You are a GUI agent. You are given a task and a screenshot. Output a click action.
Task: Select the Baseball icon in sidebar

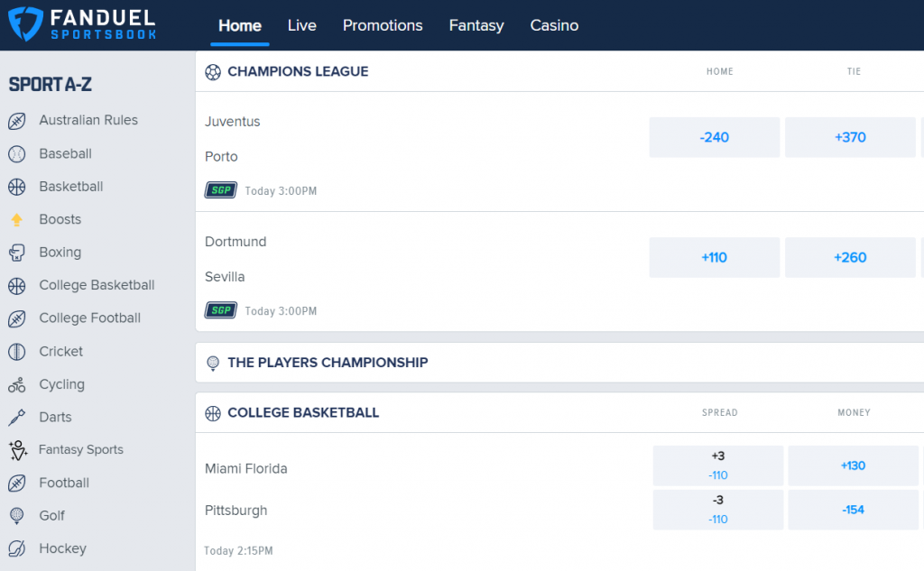tap(17, 153)
